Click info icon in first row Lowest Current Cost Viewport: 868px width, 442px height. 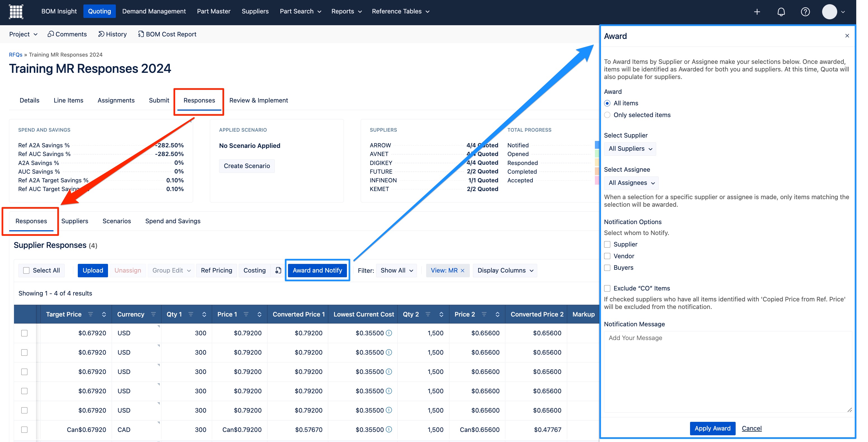[x=389, y=333]
